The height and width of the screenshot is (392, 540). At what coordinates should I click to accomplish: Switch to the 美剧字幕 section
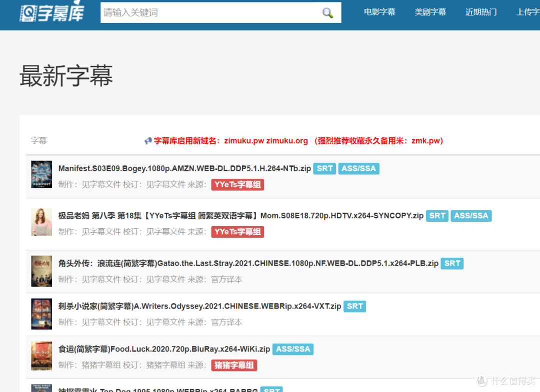[430, 12]
